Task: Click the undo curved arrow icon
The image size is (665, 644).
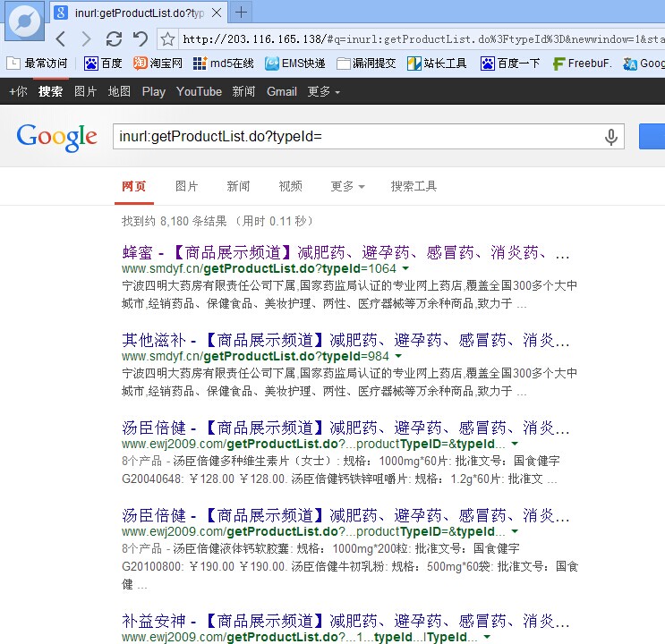Action: pyautogui.click(x=141, y=39)
